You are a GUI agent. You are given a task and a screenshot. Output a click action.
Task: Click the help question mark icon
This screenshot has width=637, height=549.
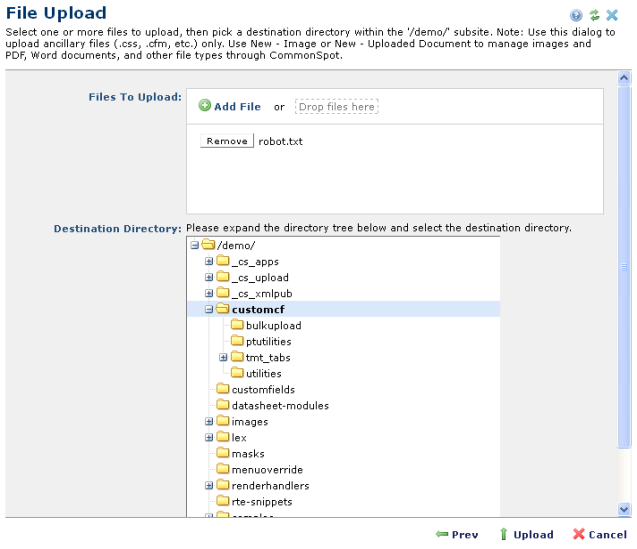[x=576, y=15]
